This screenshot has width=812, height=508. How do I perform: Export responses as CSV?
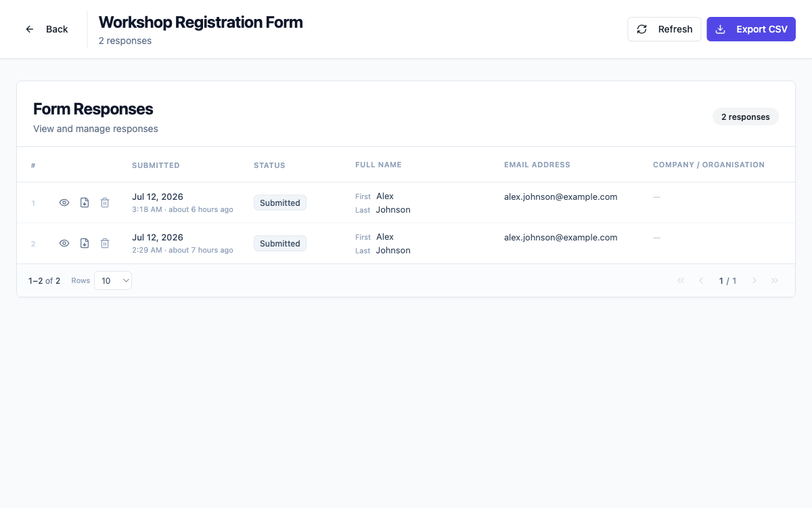751,29
